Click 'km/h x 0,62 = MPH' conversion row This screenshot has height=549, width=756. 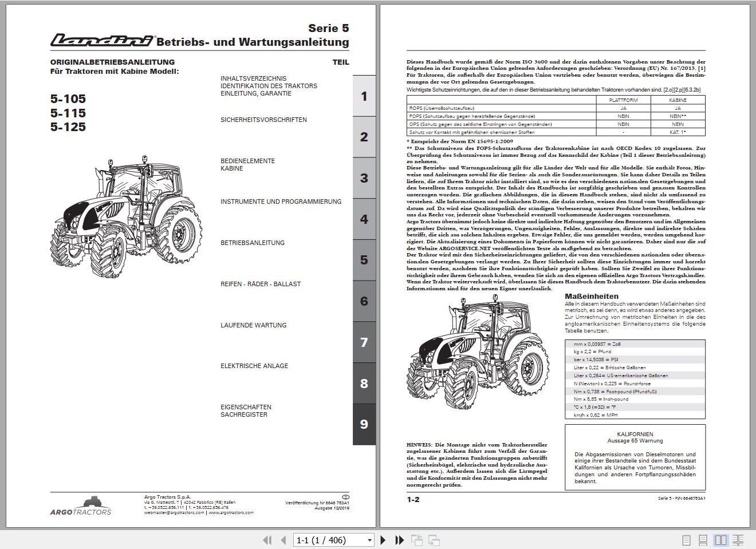point(635,415)
